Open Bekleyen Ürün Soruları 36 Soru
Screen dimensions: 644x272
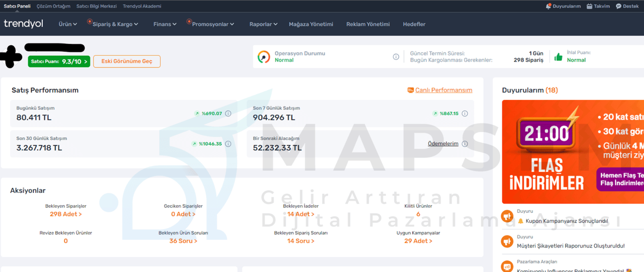pyautogui.click(x=183, y=241)
